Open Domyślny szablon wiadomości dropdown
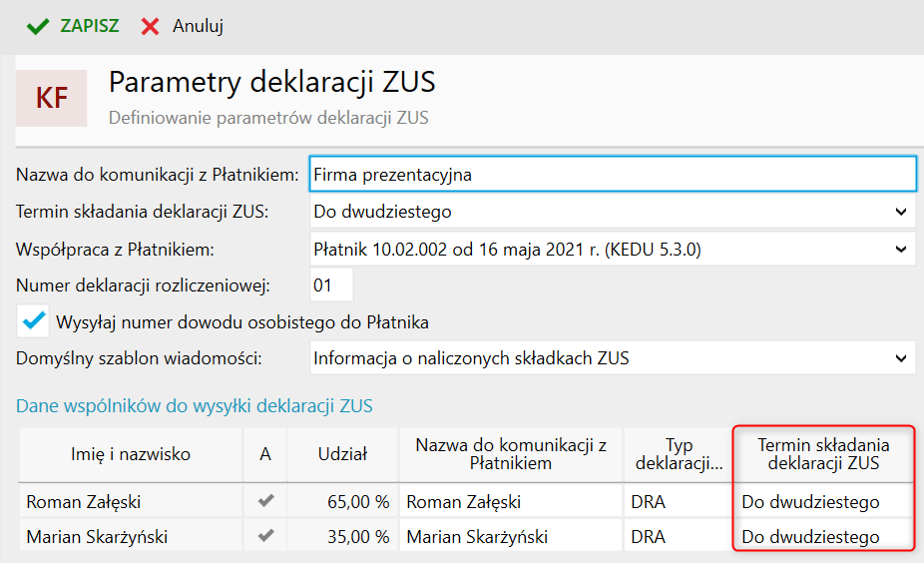Image resolution: width=924 pixels, height=563 pixels. [613, 357]
